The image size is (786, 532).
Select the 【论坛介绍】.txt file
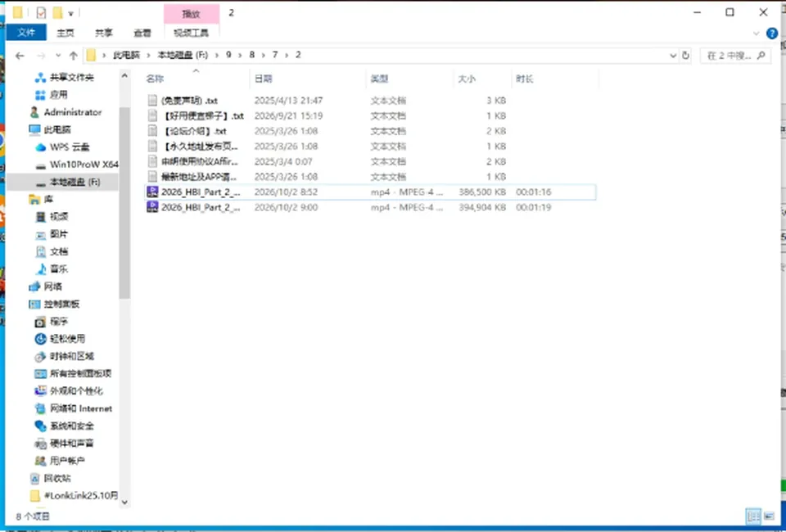187,131
